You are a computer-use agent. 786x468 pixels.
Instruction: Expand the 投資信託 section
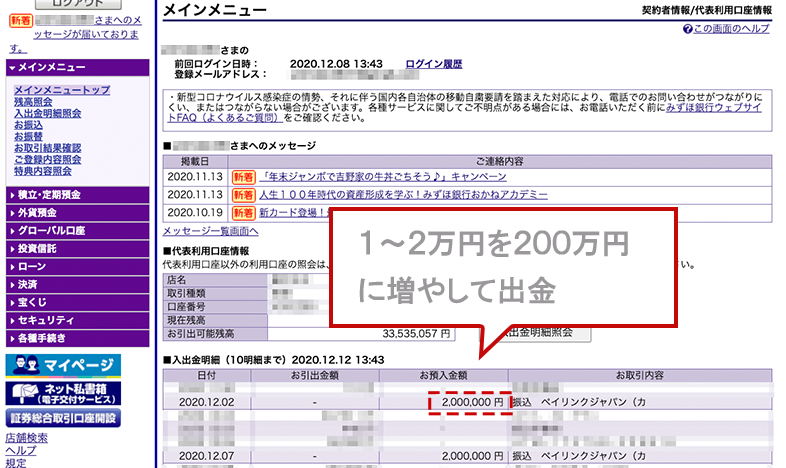pos(78,249)
